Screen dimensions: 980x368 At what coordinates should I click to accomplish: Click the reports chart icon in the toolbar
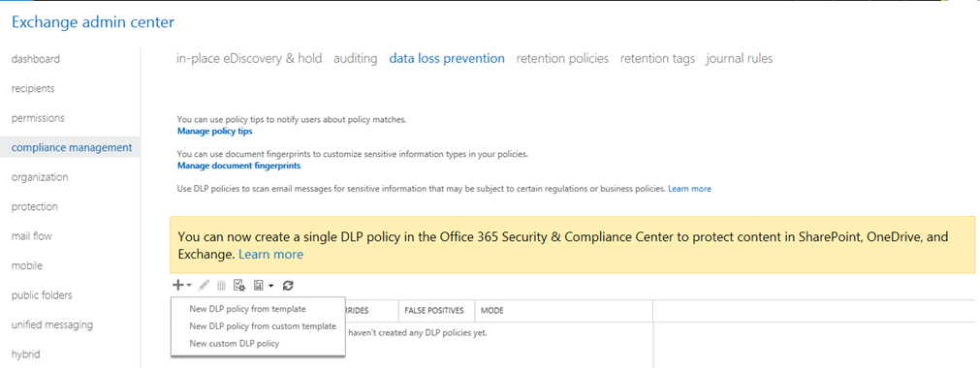pos(258,286)
